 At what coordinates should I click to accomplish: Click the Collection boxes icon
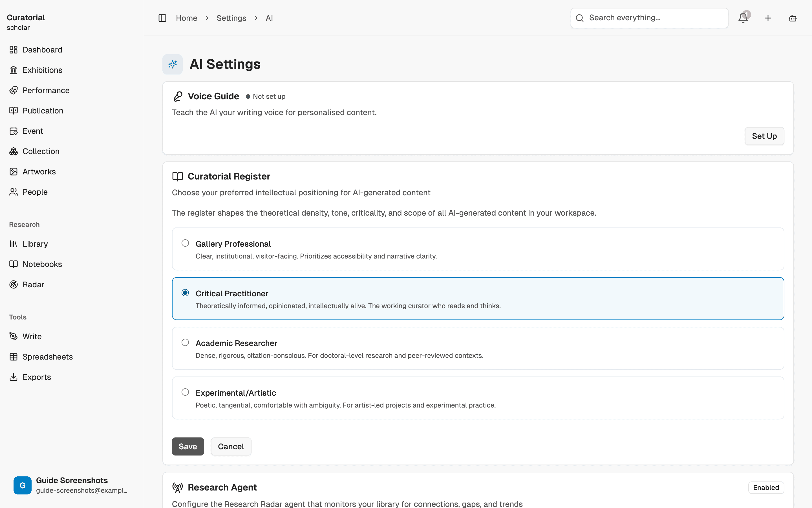14,151
